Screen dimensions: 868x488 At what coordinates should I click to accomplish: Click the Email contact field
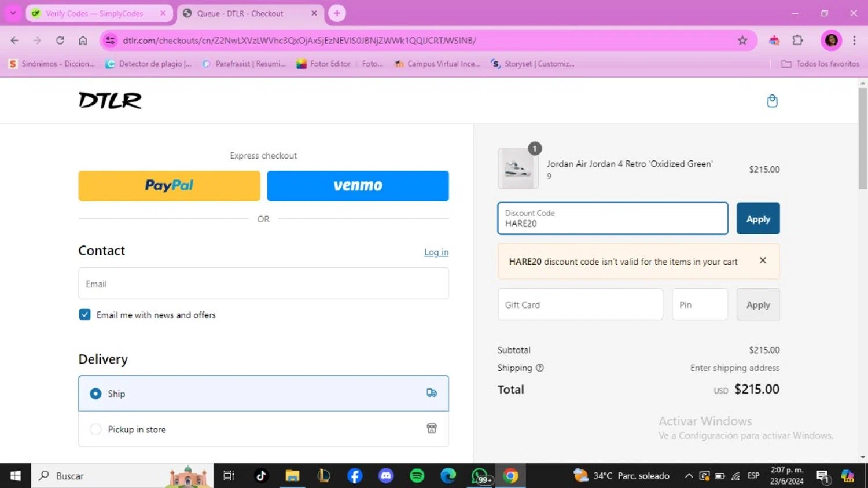[263, 284]
